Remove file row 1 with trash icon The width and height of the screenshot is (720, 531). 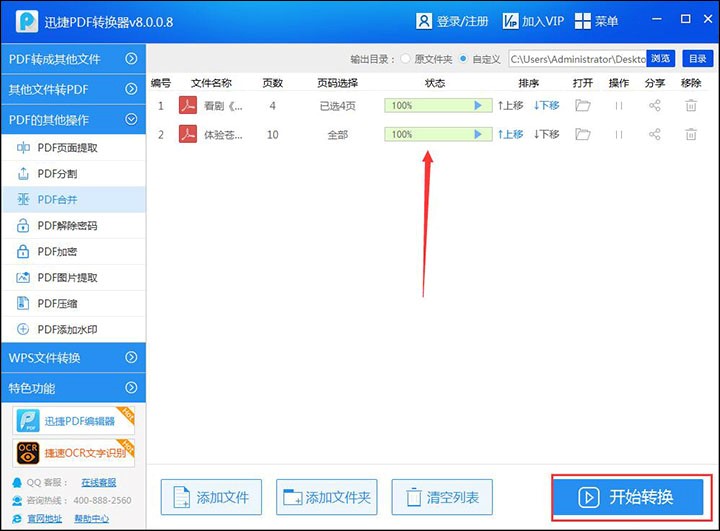point(691,105)
